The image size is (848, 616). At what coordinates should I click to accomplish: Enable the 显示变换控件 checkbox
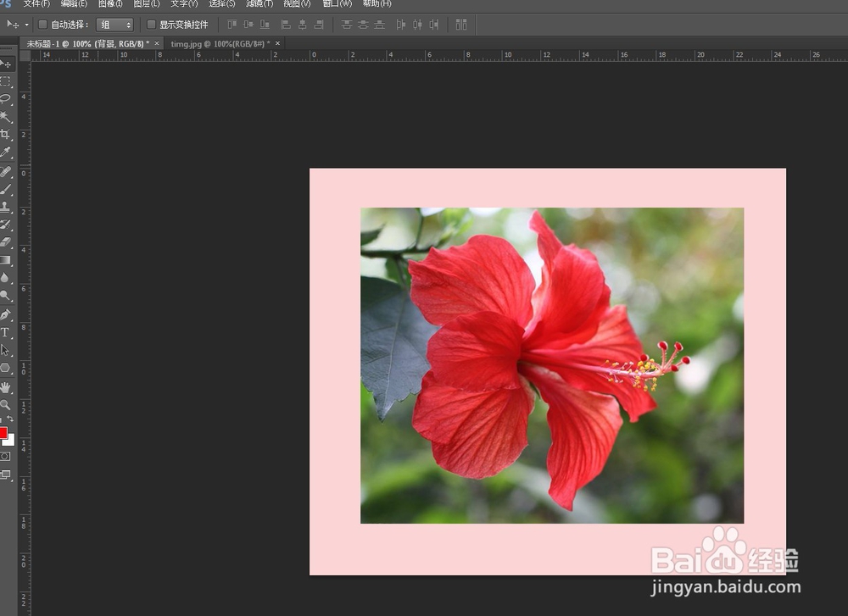pos(152,25)
